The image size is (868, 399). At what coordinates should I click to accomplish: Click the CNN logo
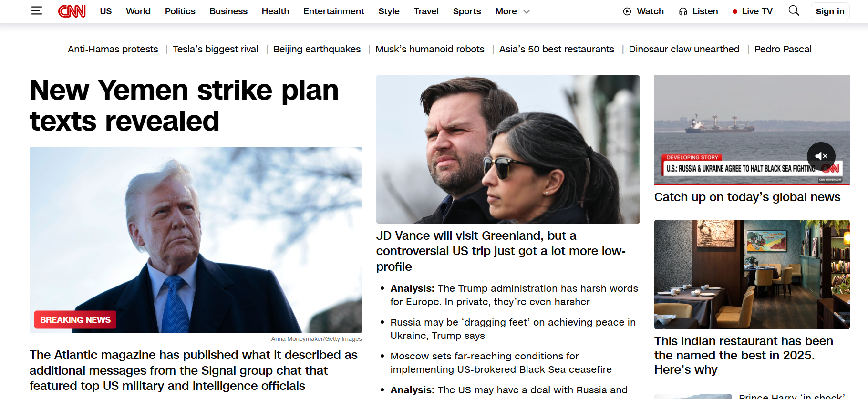pos(72,11)
